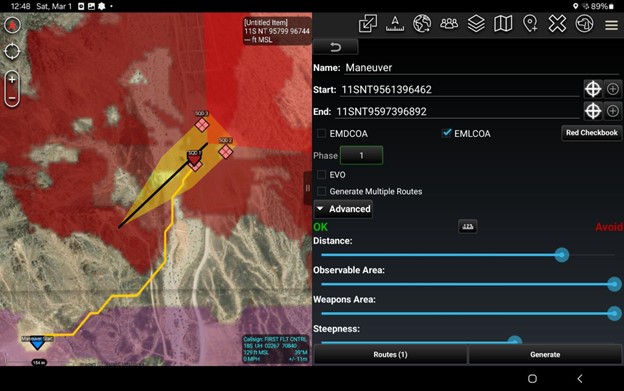Click the crossed tools icon
The image size is (624, 391).
(x=557, y=24)
